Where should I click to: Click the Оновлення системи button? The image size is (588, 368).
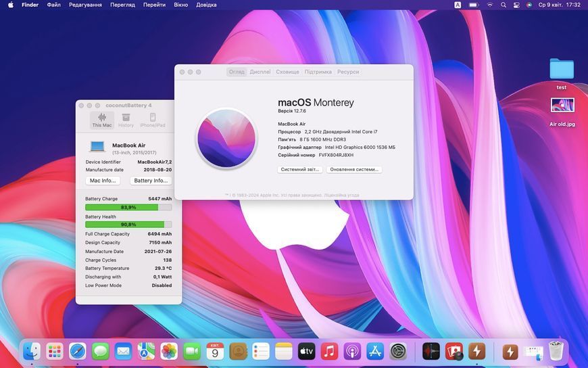(354, 169)
